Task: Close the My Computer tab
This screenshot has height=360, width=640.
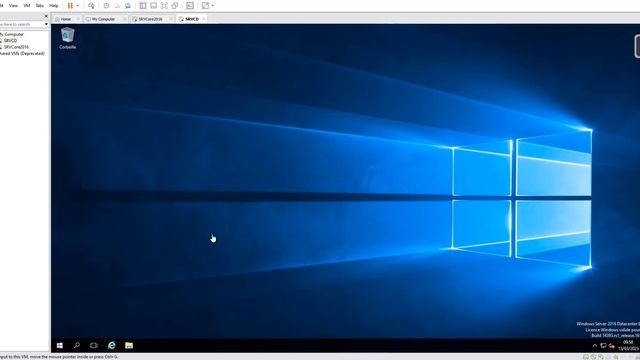Action: 125,19
